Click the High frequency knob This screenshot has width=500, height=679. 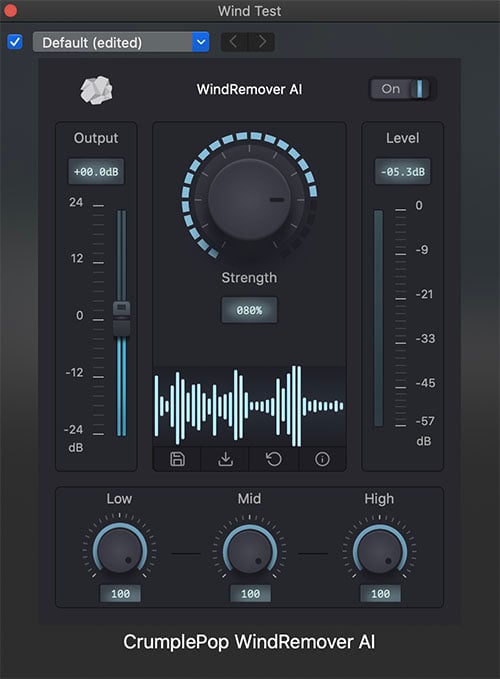[380, 551]
